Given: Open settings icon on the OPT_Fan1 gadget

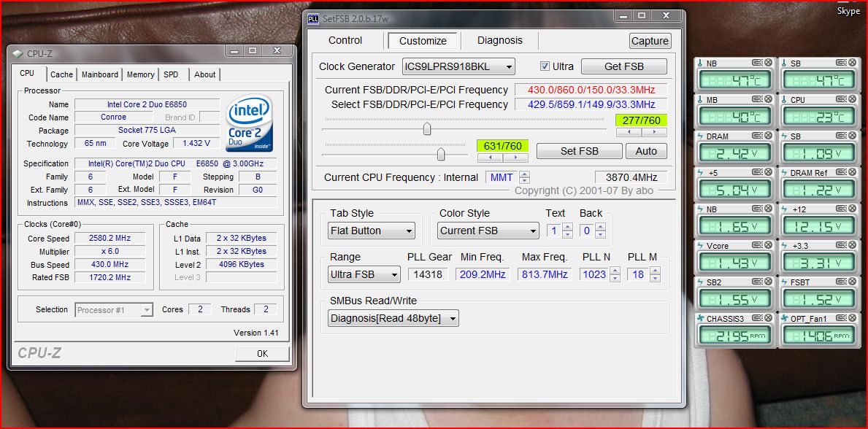Looking at the screenshot, I should click(x=841, y=319).
